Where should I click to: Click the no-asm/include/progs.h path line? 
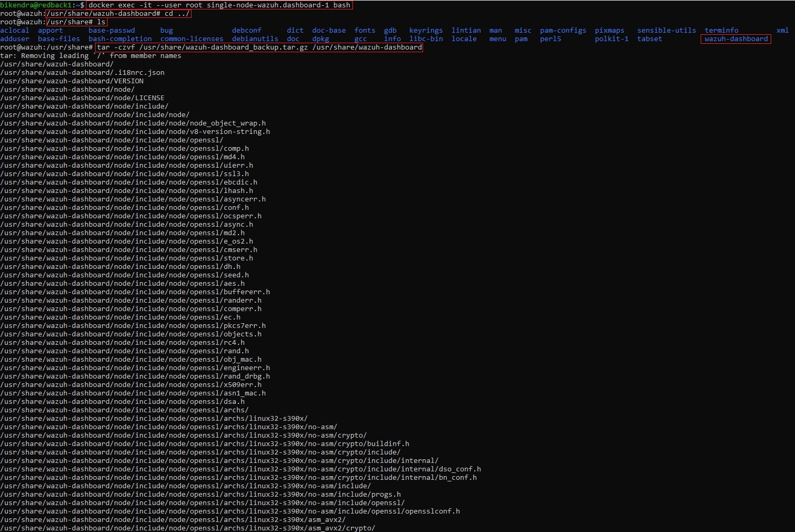200,494
